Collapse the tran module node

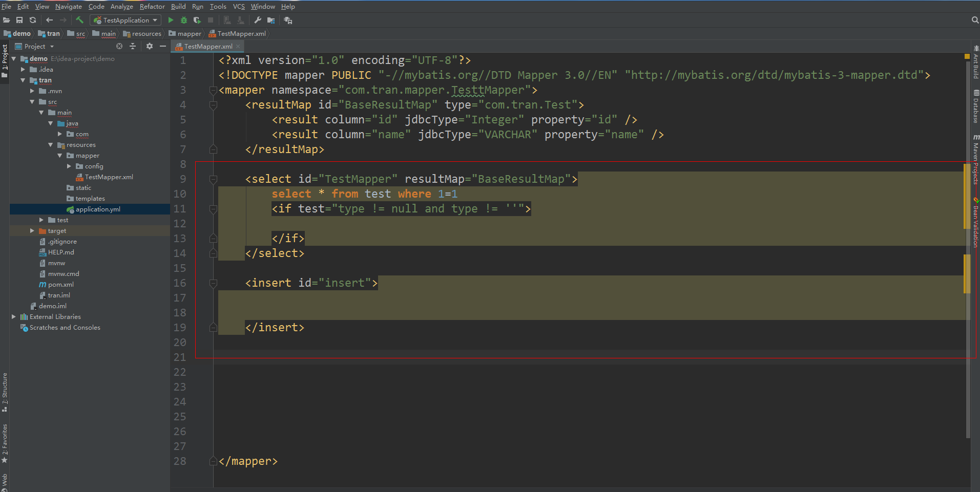point(23,80)
